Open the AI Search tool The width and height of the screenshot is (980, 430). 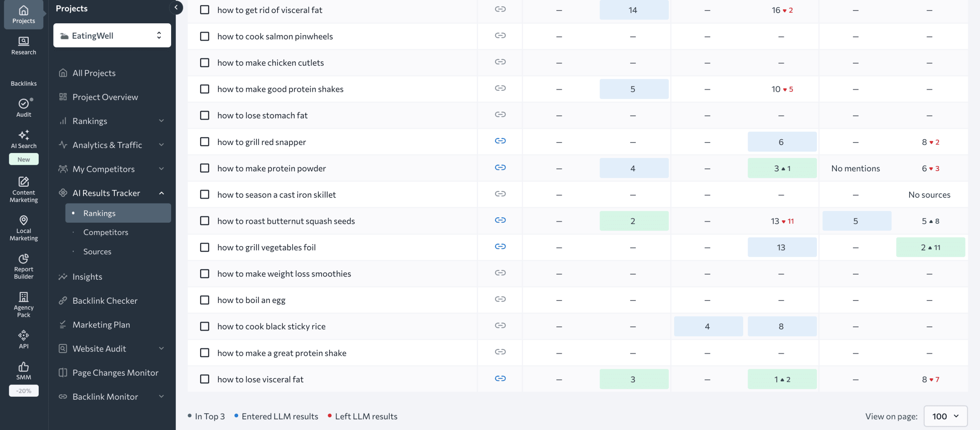point(23,140)
